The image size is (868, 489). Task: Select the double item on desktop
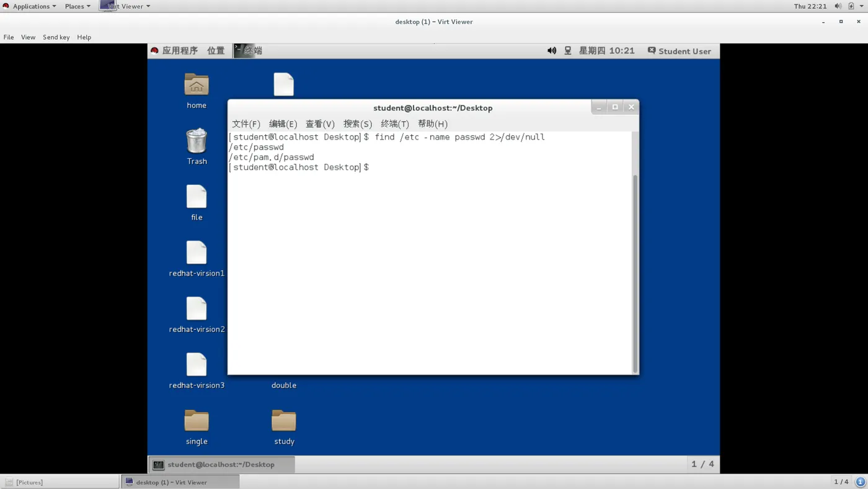pyautogui.click(x=284, y=385)
